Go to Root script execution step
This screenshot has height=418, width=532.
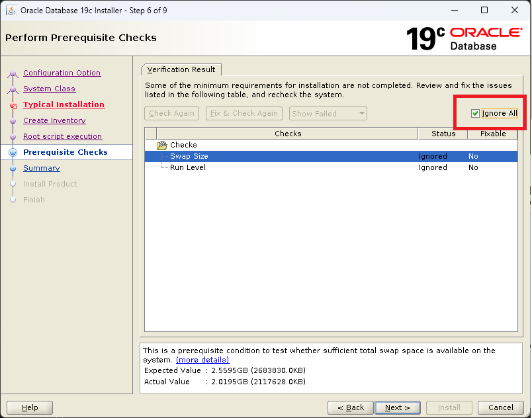click(x=62, y=136)
